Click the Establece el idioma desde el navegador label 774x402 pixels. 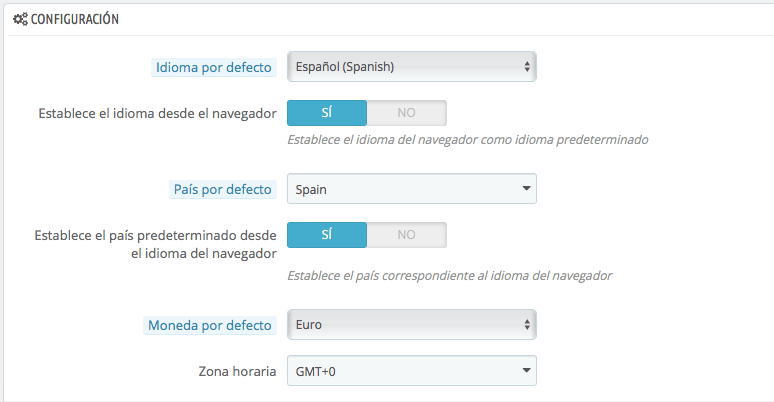[157, 114]
